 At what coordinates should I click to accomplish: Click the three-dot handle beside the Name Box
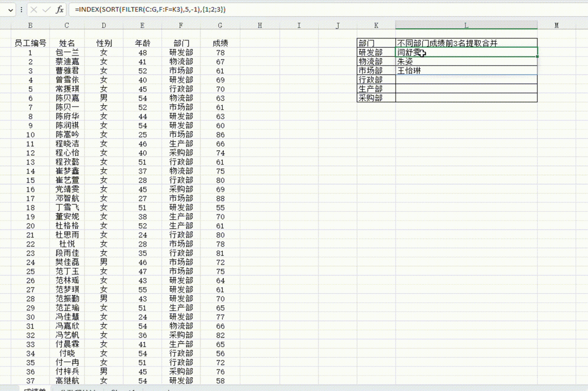tap(22, 10)
